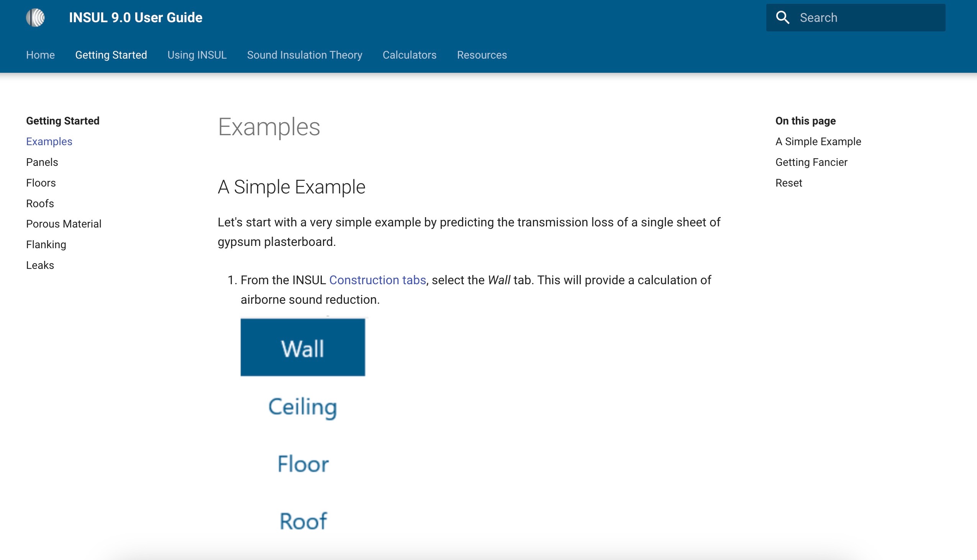Image resolution: width=977 pixels, height=560 pixels.
Task: Click the Using INSUL navigation tab
Action: tap(197, 55)
